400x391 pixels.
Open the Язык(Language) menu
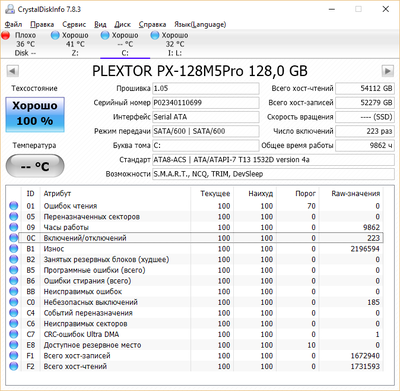pos(200,24)
